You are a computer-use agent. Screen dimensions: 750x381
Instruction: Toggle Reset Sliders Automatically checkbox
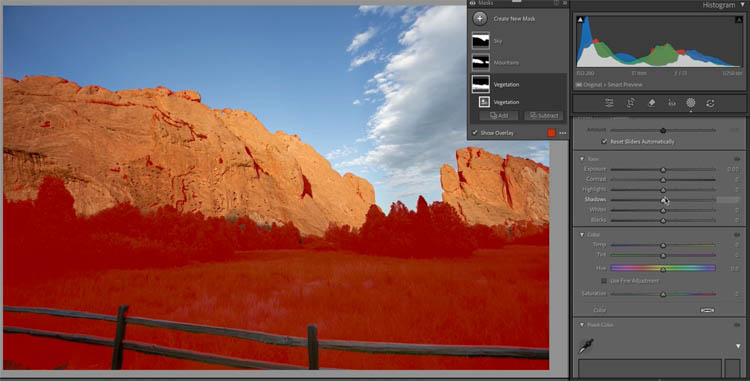(x=604, y=142)
